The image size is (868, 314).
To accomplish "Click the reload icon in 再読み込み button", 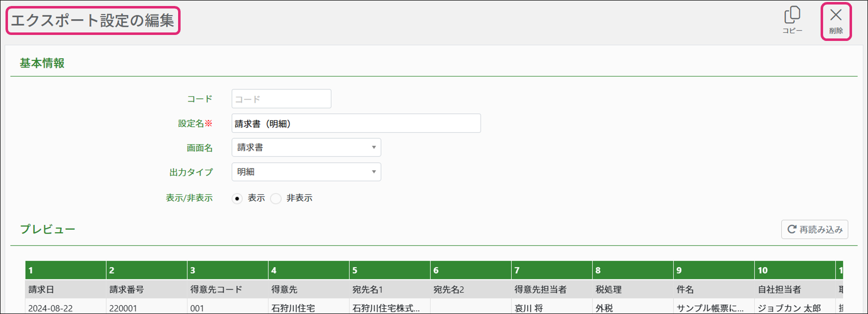I will (x=792, y=229).
